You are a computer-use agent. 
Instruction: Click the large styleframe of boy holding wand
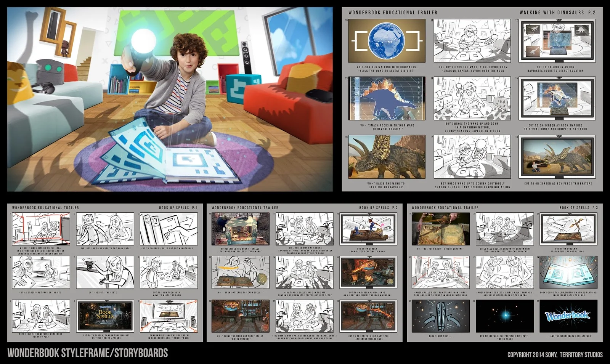click(x=170, y=99)
